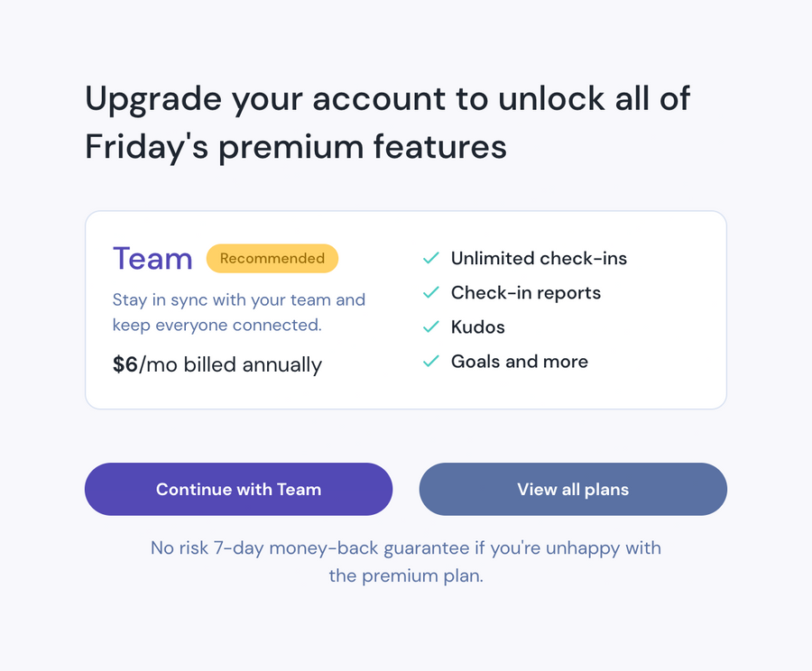Click the $6/mo billed annually price text
This screenshot has width=812, height=671.
click(x=217, y=364)
